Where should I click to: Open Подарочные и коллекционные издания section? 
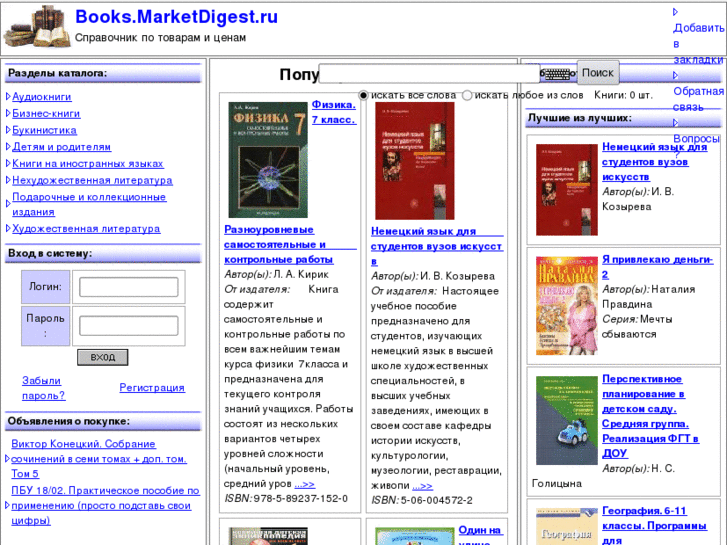[x=89, y=204]
